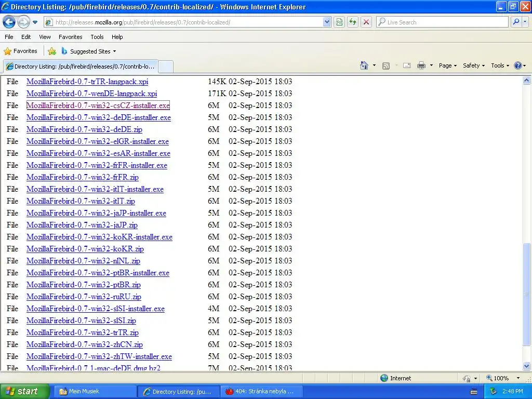The height and width of the screenshot is (399, 532).
Task: Open the win32-koKR-installer.exe link
Action: pos(99,237)
